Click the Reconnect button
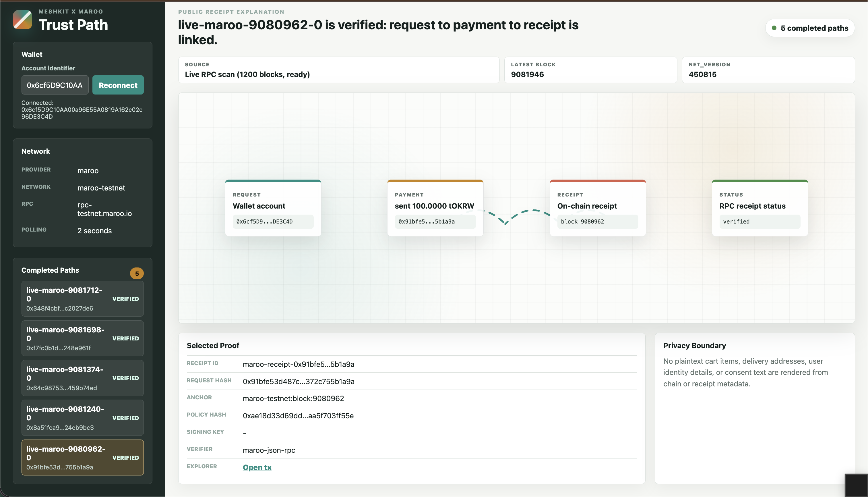 (118, 85)
